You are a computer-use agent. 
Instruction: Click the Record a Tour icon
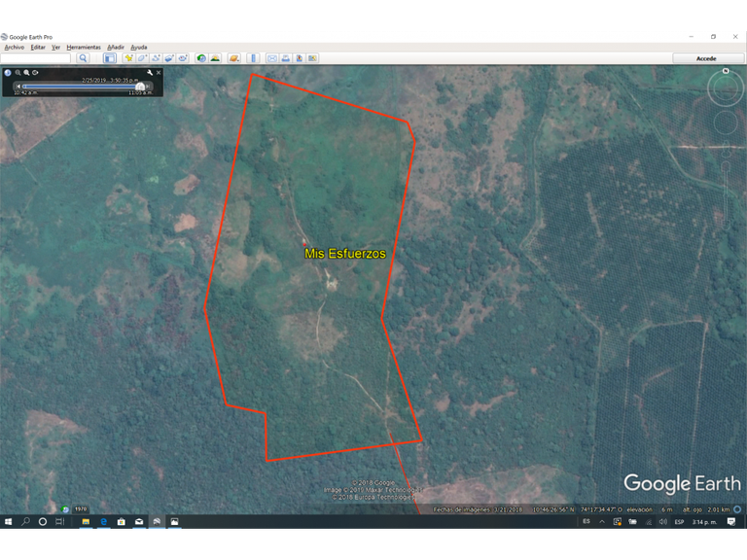point(183,58)
